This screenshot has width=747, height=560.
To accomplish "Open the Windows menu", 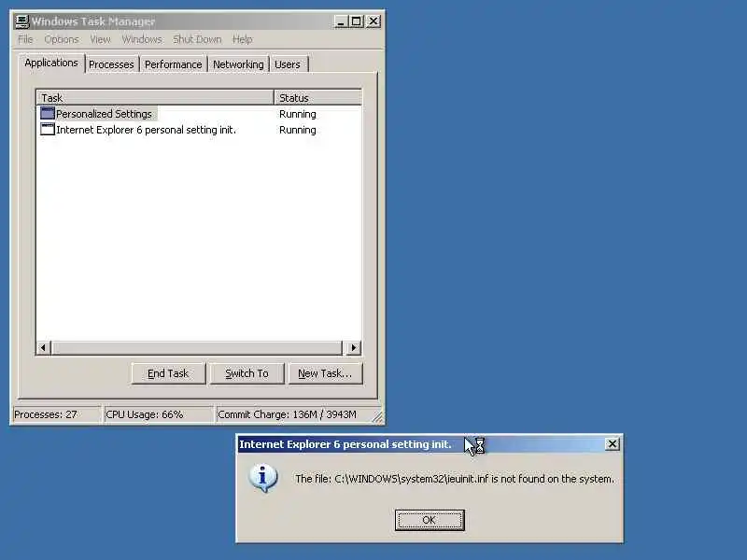I will tap(142, 39).
